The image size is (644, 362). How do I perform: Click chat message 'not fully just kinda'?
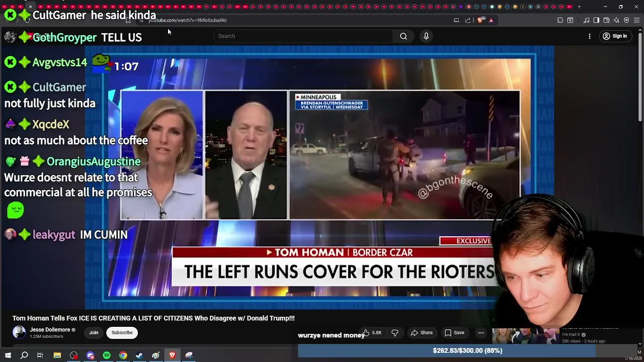(50, 103)
